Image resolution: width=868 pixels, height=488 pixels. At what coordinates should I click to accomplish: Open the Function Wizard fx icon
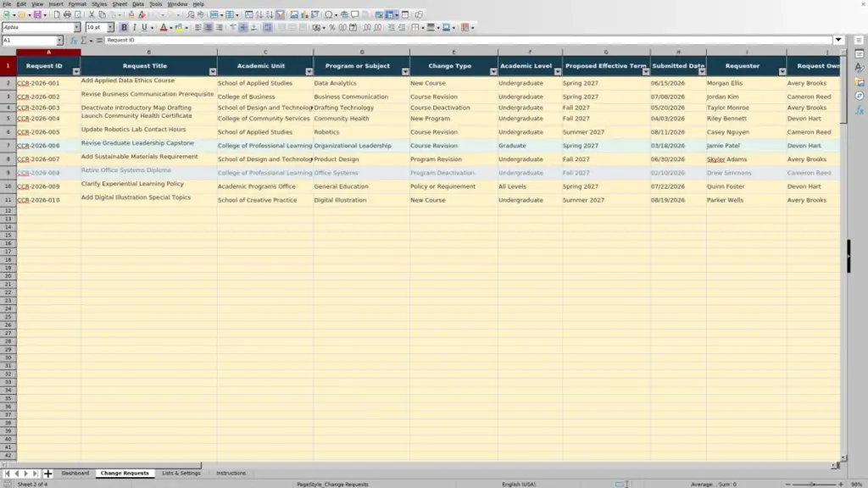click(73, 41)
